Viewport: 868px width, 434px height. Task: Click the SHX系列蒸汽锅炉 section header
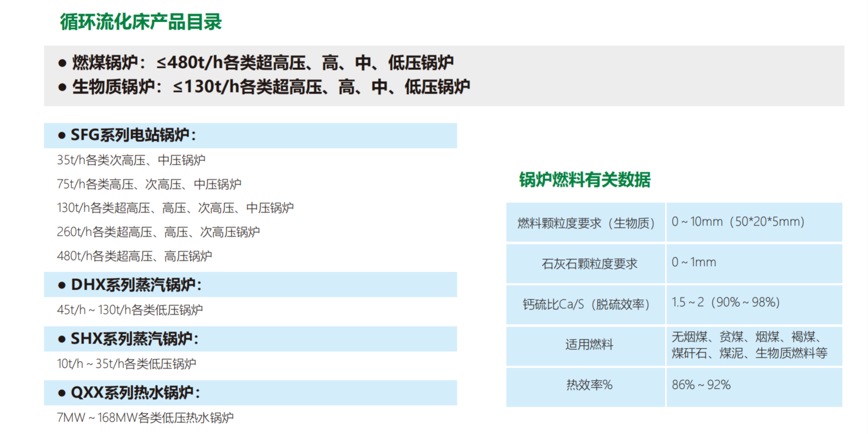[134, 339]
